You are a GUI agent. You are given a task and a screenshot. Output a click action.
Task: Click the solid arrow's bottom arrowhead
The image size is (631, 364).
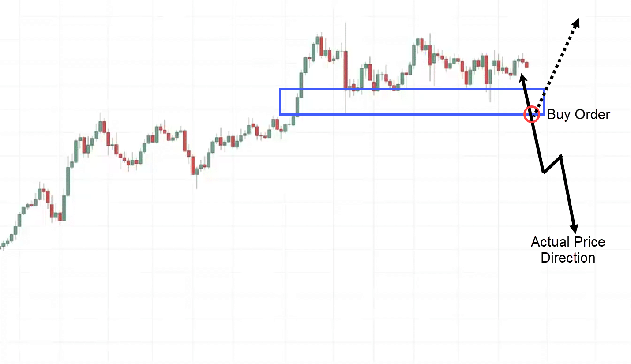point(574,228)
